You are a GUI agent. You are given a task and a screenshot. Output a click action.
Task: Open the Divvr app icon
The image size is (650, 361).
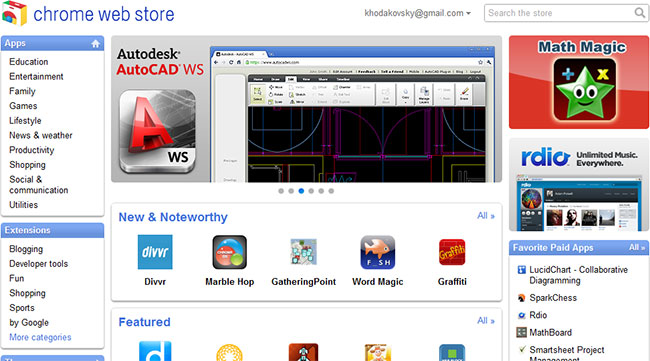(x=155, y=252)
